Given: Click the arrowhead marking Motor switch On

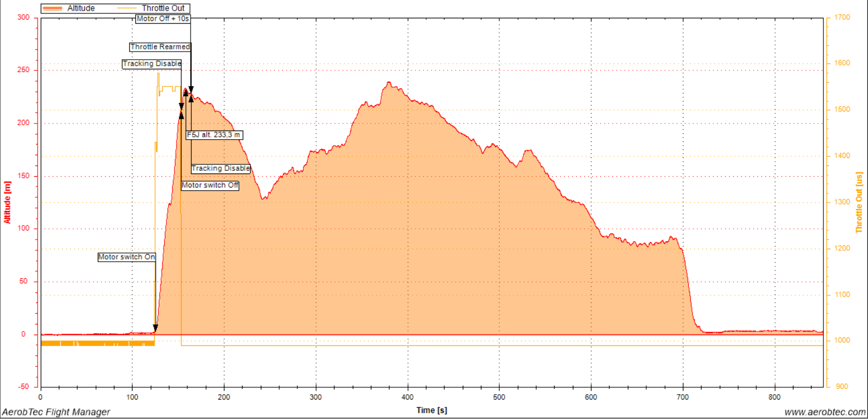Looking at the screenshot, I should click(156, 328).
